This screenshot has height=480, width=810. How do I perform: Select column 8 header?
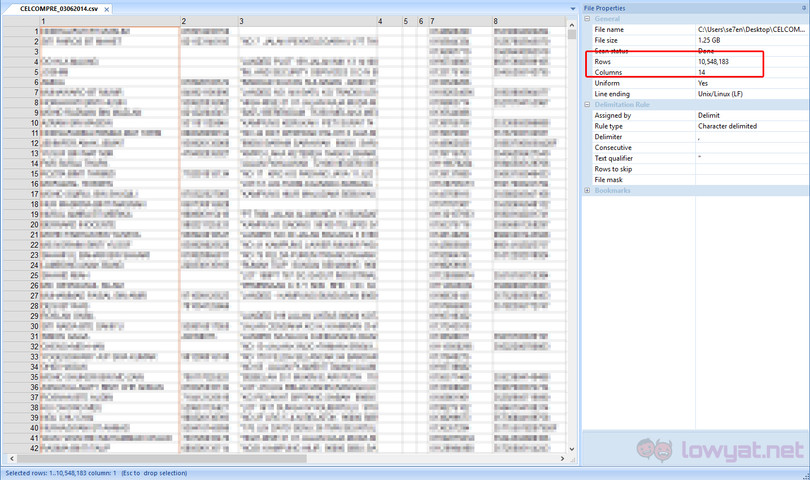[535, 21]
